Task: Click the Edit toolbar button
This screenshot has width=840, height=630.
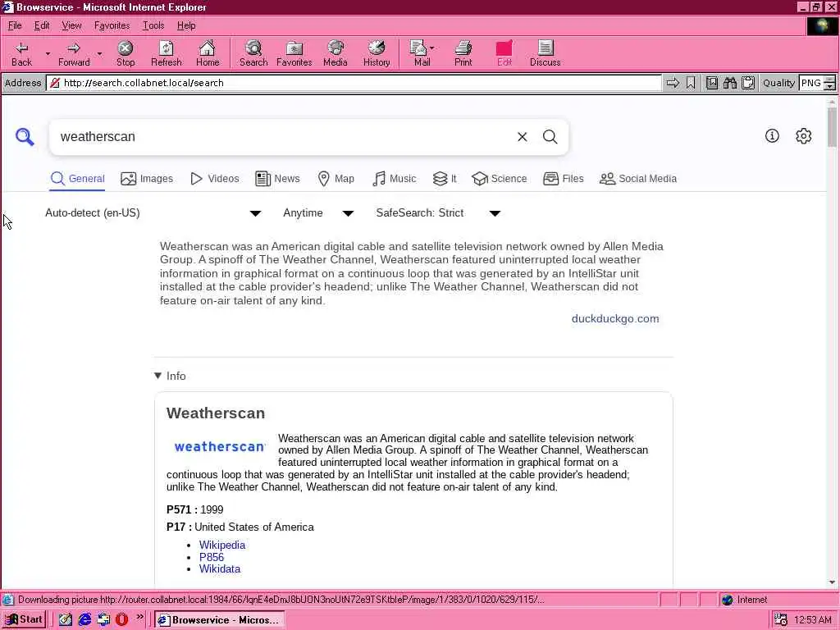Action: pyautogui.click(x=504, y=53)
